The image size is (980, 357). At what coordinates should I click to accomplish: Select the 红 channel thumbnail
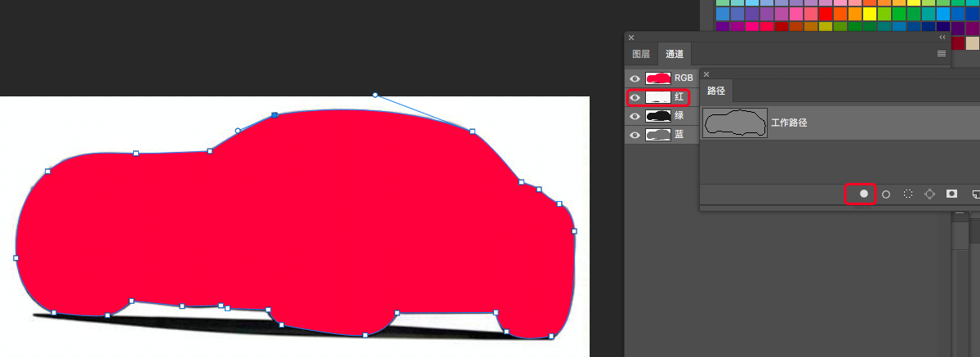(658, 97)
